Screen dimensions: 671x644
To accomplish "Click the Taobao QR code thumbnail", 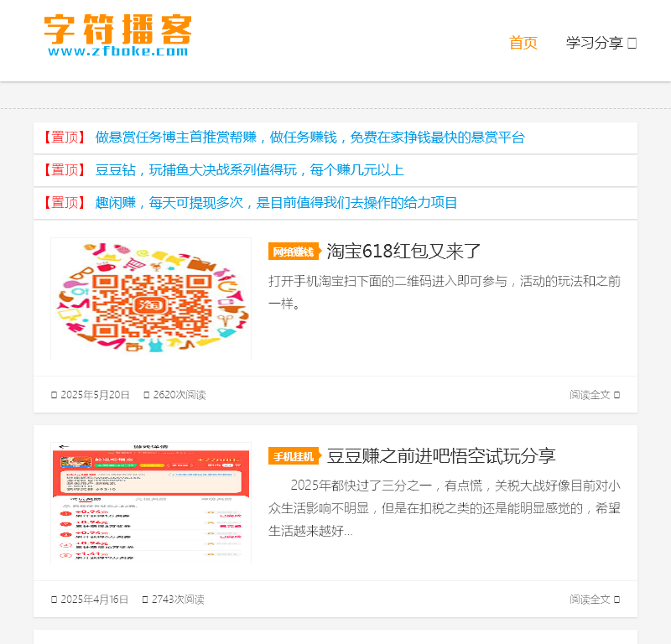I will [151, 298].
